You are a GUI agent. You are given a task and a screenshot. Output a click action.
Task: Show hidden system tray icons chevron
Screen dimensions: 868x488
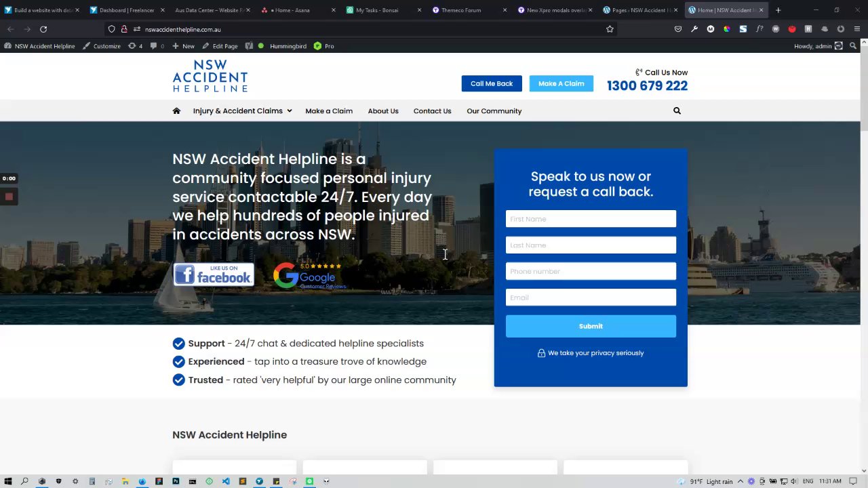[741, 481]
